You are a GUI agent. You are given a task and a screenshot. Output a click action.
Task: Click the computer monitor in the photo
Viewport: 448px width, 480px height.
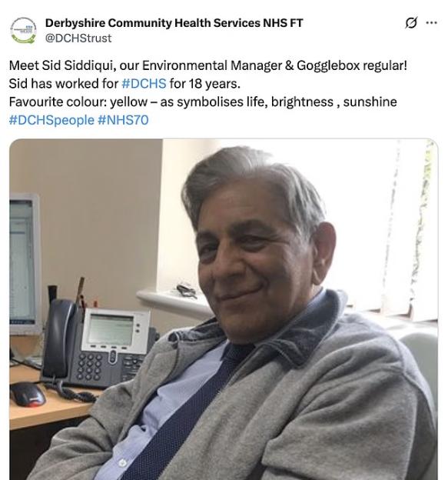point(25,264)
